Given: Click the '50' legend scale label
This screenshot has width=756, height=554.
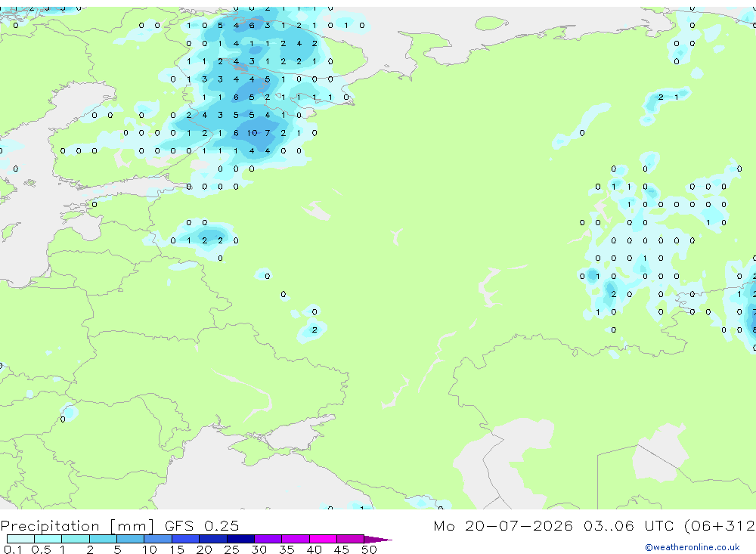Looking at the screenshot, I should 369,549.
